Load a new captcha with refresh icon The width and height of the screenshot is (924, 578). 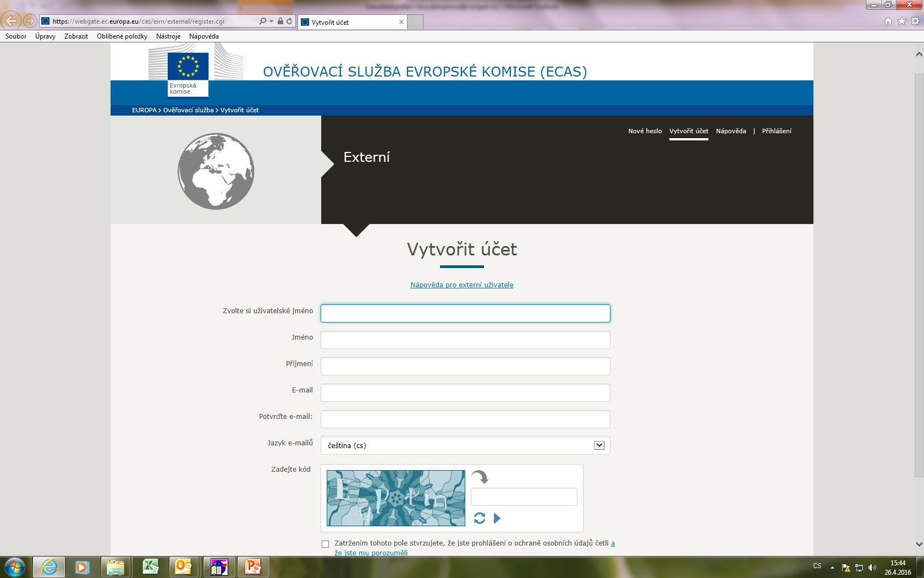point(480,518)
